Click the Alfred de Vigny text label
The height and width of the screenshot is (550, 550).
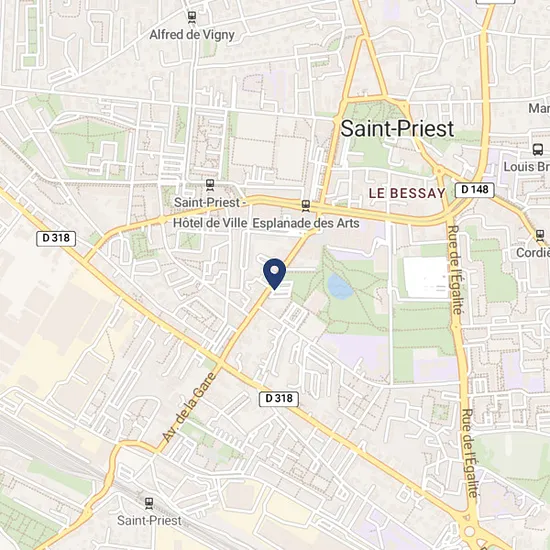click(192, 35)
